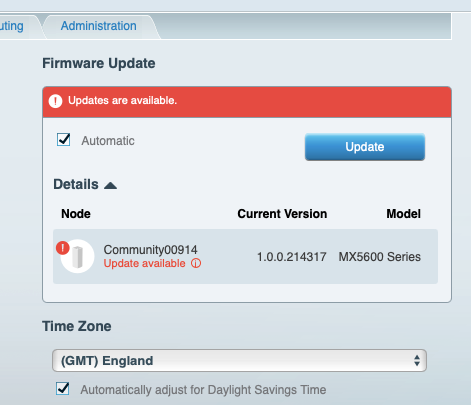
Task: Click the MX5600 Series model text
Action: pos(380,257)
